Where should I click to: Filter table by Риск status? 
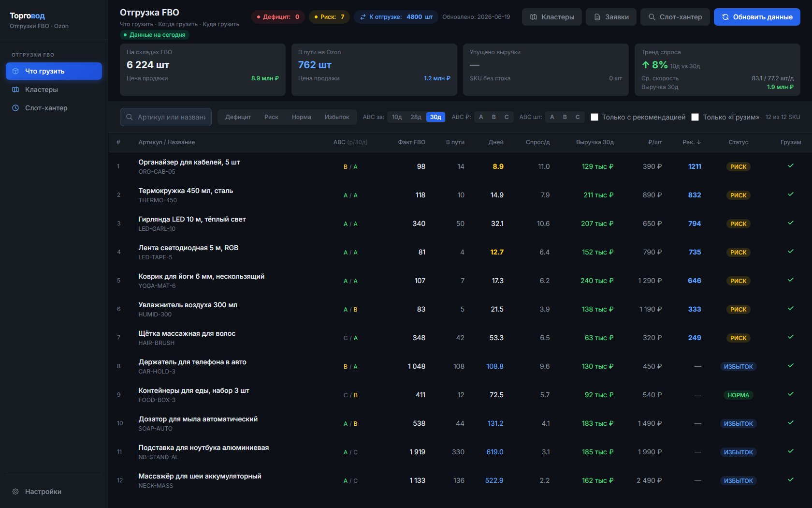pyautogui.click(x=271, y=117)
